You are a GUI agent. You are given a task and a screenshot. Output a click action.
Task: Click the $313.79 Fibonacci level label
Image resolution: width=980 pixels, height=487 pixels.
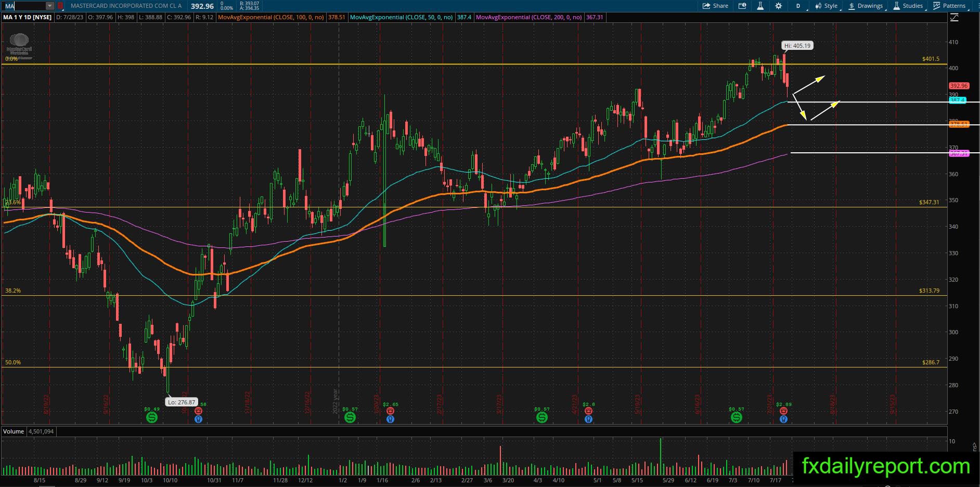(x=929, y=291)
